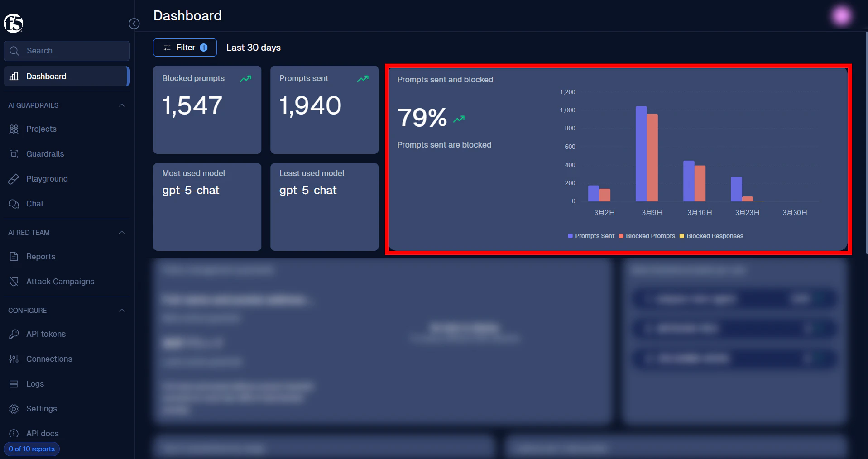Click the Filter sliders icon
Viewport: 868px width, 459px height.
[167, 48]
